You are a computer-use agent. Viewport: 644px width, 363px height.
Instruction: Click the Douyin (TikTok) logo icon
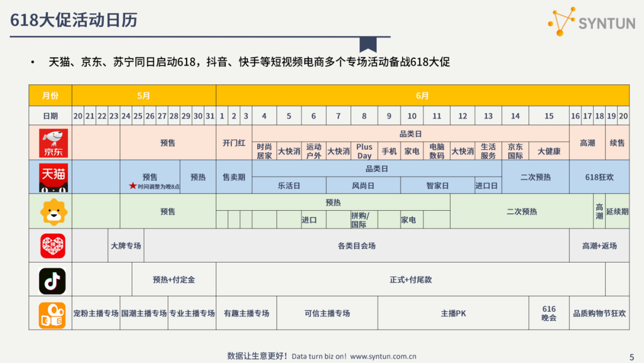[x=52, y=281]
